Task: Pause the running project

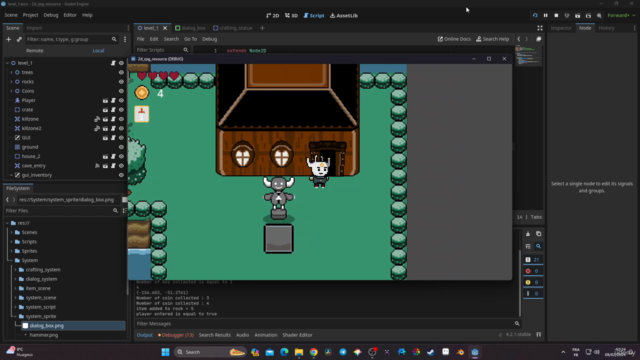Action: [545, 16]
